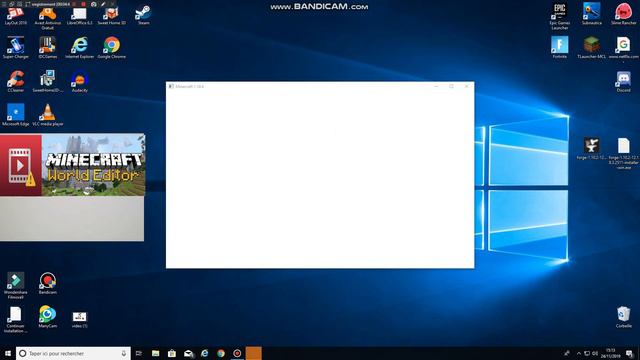
Task: Open the volume control in system tray
Action: click(595, 353)
